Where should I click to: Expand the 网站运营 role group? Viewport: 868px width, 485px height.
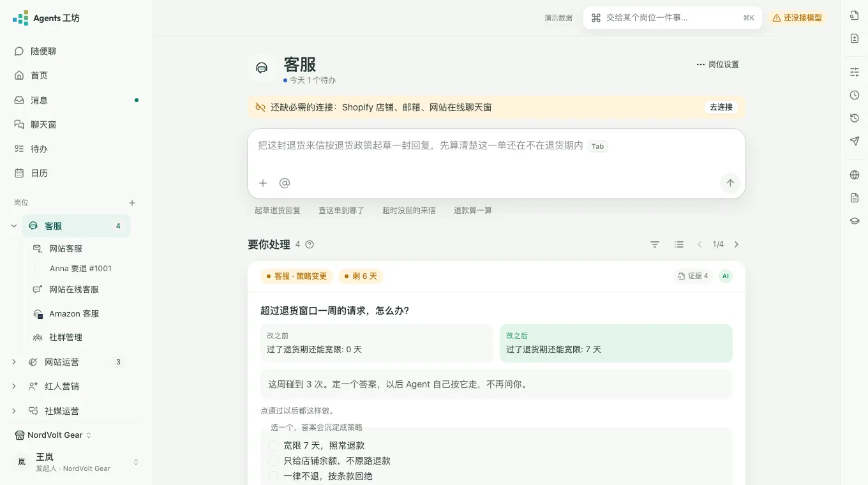tap(14, 362)
